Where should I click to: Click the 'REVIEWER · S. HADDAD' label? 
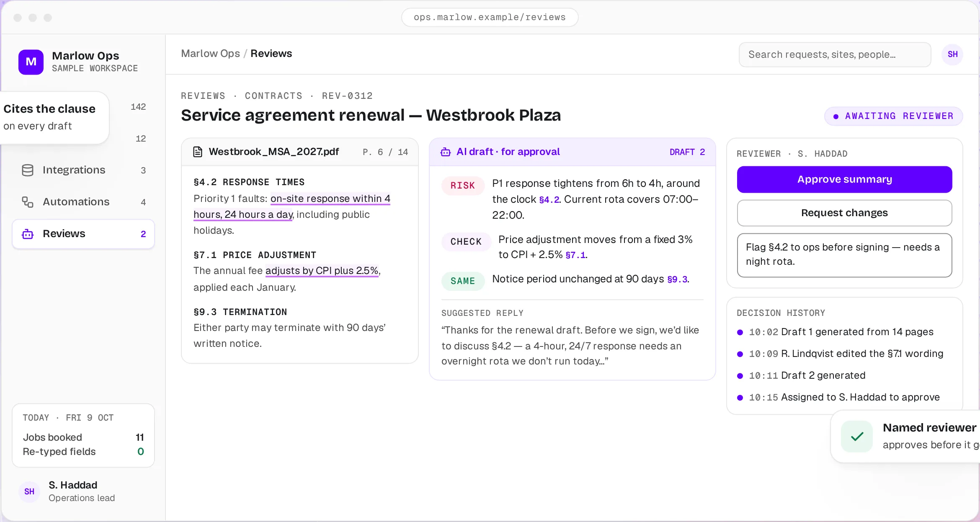(x=792, y=154)
